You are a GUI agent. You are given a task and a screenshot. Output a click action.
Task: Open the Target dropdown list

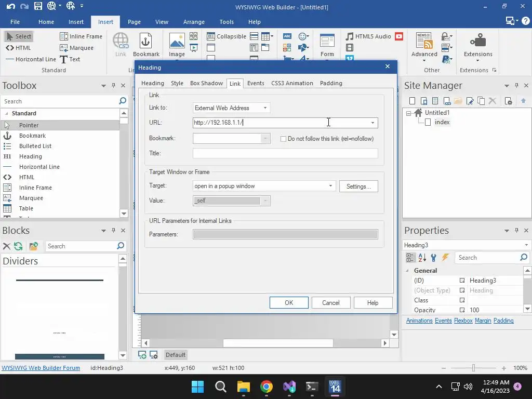(x=264, y=186)
